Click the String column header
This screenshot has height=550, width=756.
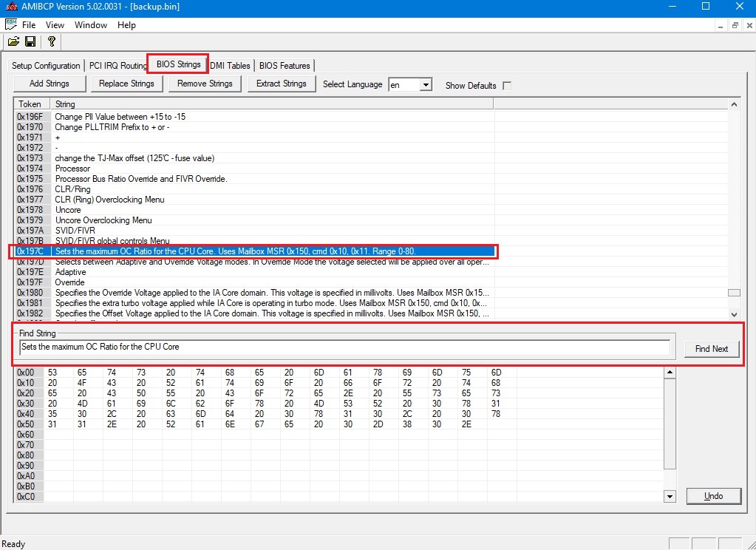[x=273, y=103]
